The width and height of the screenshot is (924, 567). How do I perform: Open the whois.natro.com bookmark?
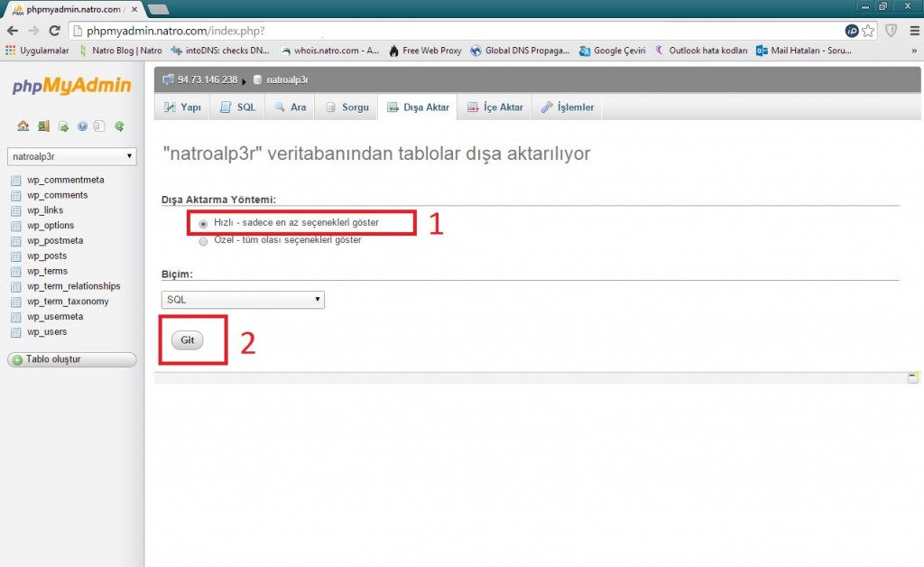[x=329, y=51]
